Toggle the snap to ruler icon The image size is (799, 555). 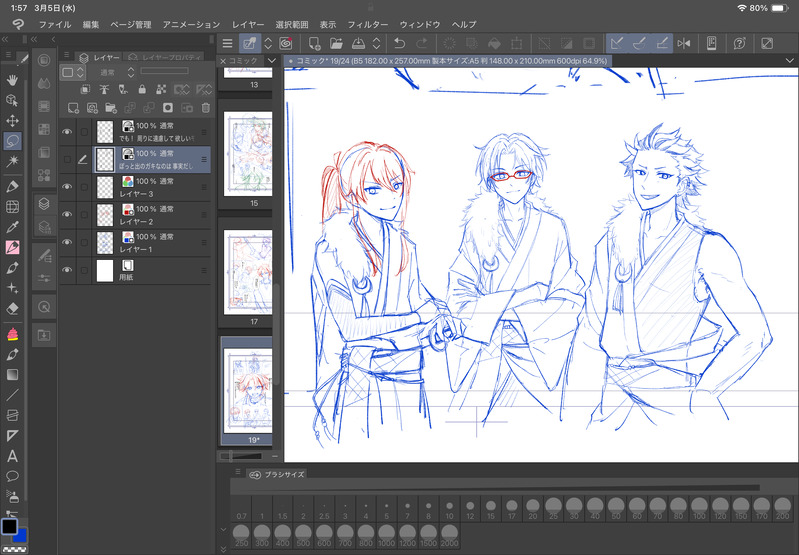click(x=617, y=44)
